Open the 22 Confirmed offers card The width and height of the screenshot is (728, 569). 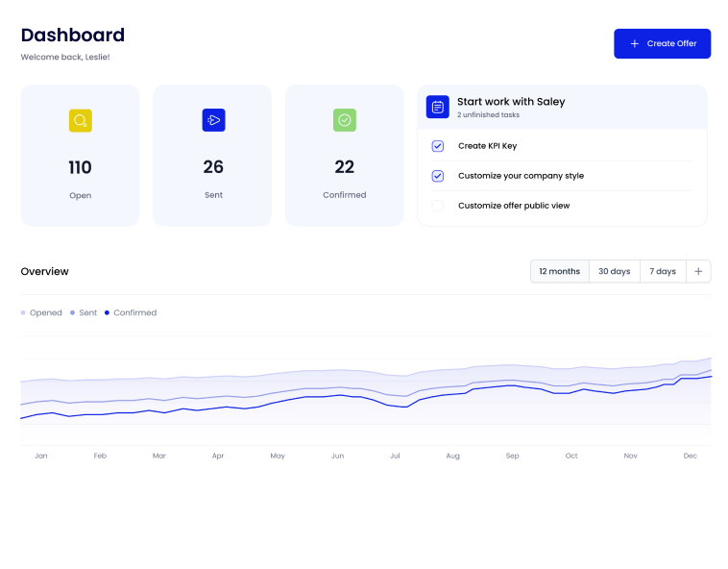point(345,156)
